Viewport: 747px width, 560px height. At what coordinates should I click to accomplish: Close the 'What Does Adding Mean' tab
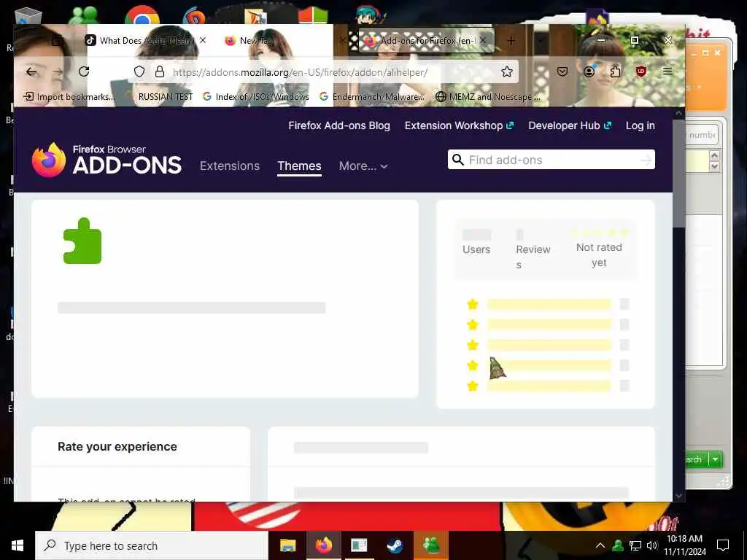pos(203,41)
